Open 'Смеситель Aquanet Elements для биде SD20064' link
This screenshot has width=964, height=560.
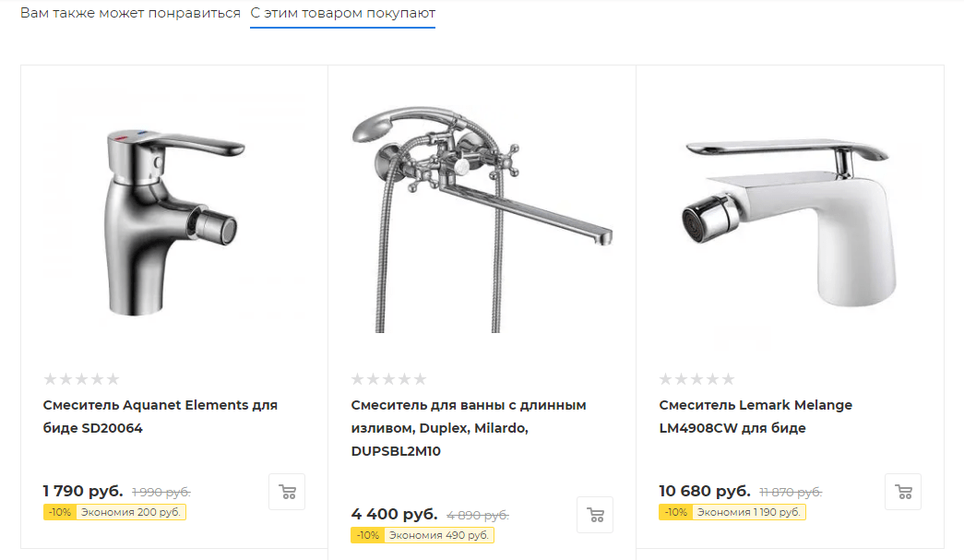point(160,416)
